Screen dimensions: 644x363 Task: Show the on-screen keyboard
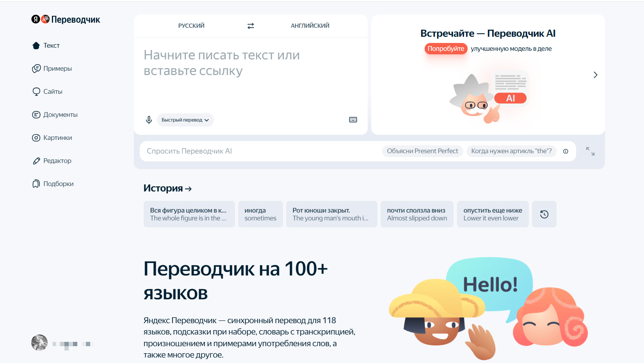pyautogui.click(x=353, y=120)
